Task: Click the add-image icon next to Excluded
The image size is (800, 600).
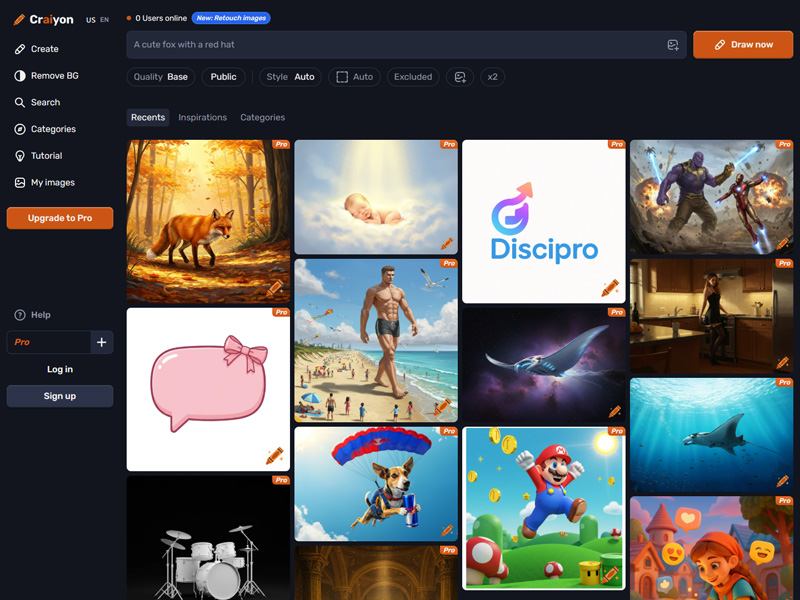Action: (x=460, y=77)
